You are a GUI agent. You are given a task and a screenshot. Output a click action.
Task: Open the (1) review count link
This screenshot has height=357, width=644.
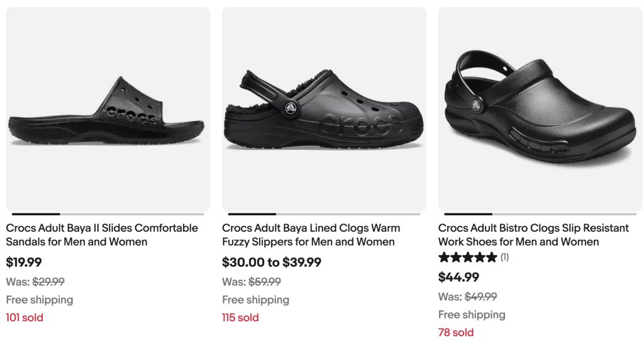504,257
